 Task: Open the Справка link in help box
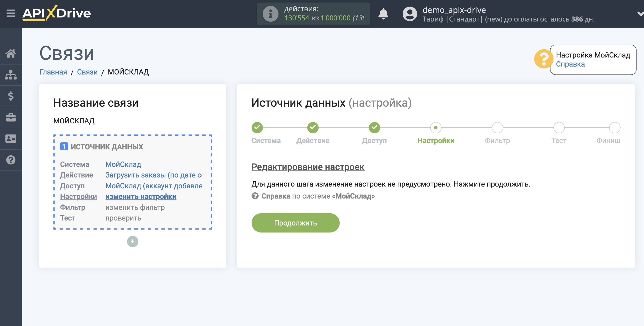[570, 64]
